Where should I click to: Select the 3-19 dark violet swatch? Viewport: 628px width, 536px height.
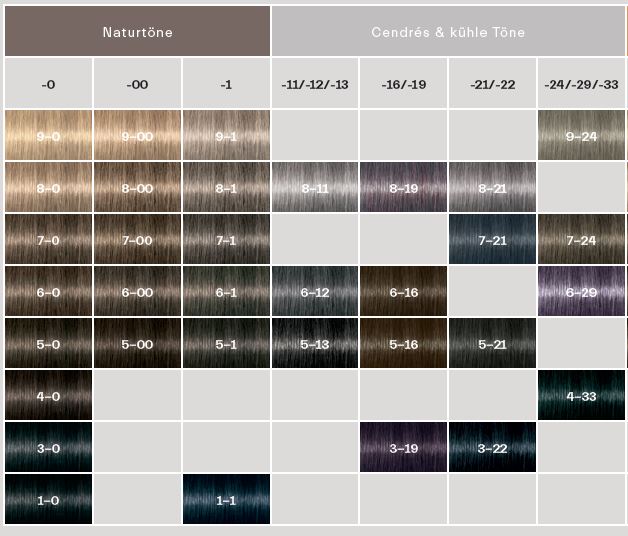tap(403, 447)
